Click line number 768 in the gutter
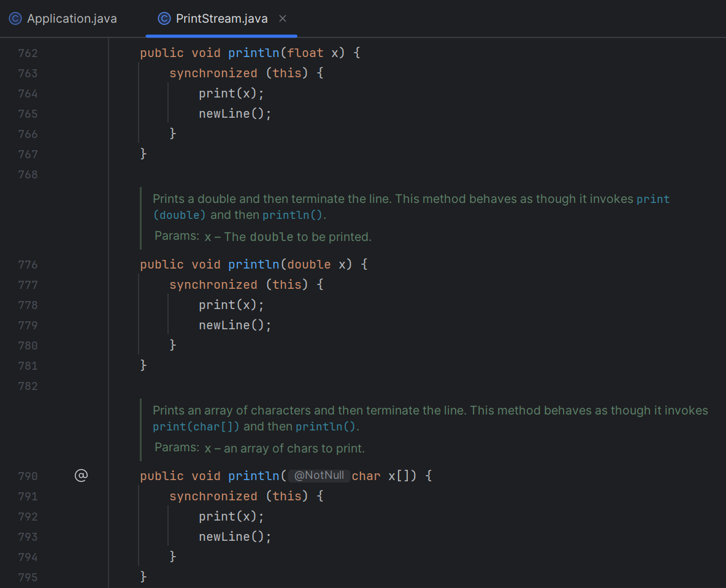 (x=28, y=175)
